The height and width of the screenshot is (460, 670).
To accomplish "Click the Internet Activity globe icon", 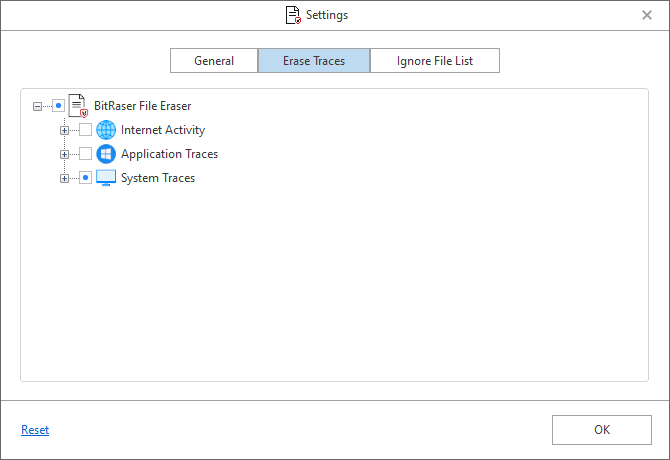I will [x=106, y=130].
